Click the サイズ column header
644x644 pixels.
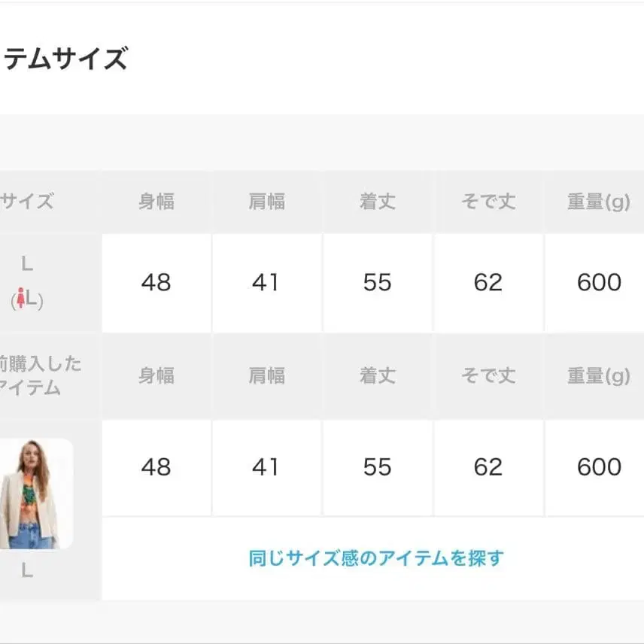pos(27,202)
